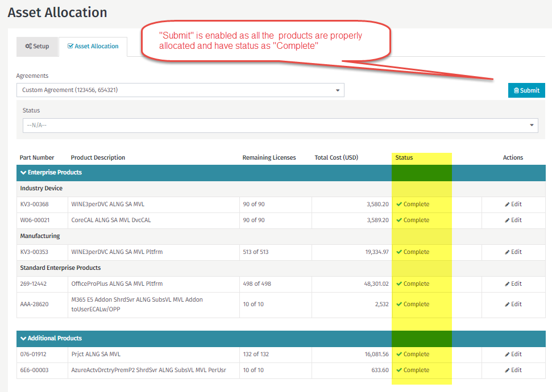Click the Status column header

[x=404, y=158]
